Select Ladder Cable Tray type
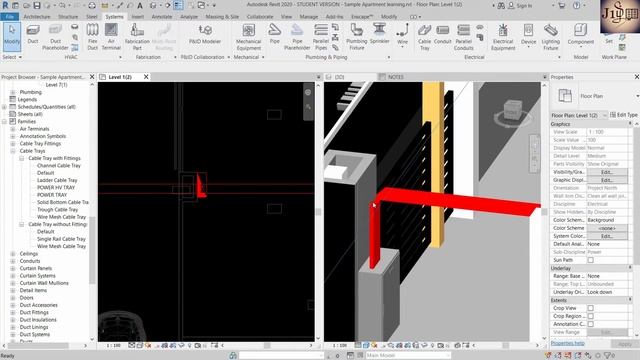Image resolution: width=640 pixels, height=360 pixels. point(57,180)
